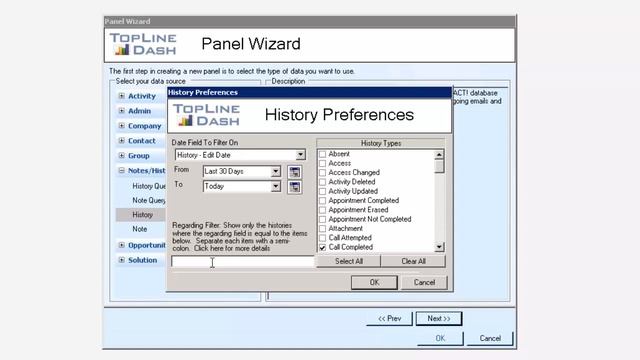Screen dimensions: 640x360
Task: Click the History Types column header
Action: click(x=380, y=143)
